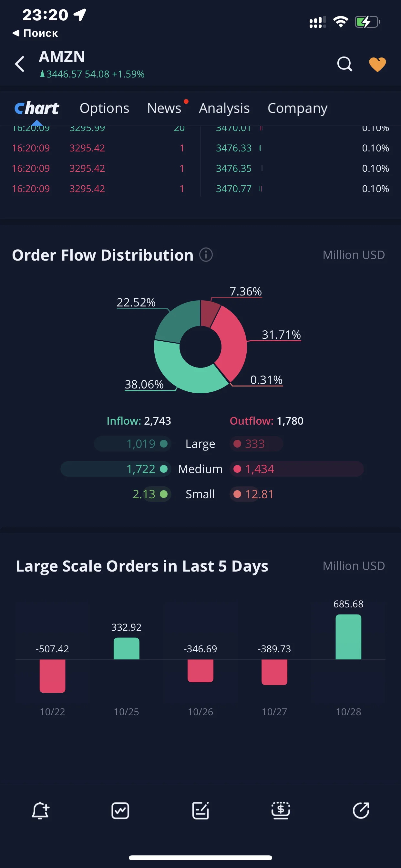Tap the -507.42 bar for 10/22
Viewport: 401px width, 868px height.
coord(52,676)
